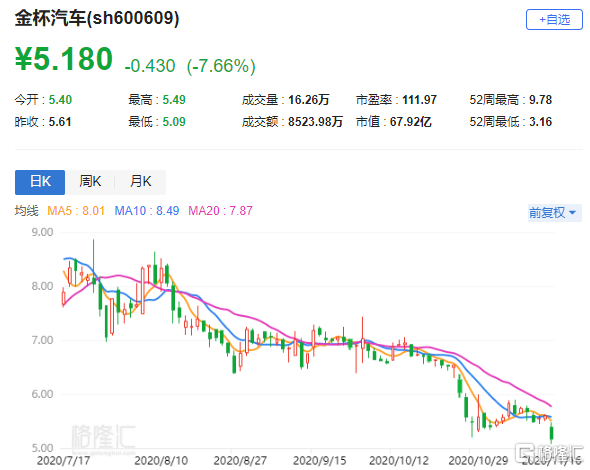The height and width of the screenshot is (470, 590).
Task: Click 52周最高 value 9.78
Action: coord(540,100)
